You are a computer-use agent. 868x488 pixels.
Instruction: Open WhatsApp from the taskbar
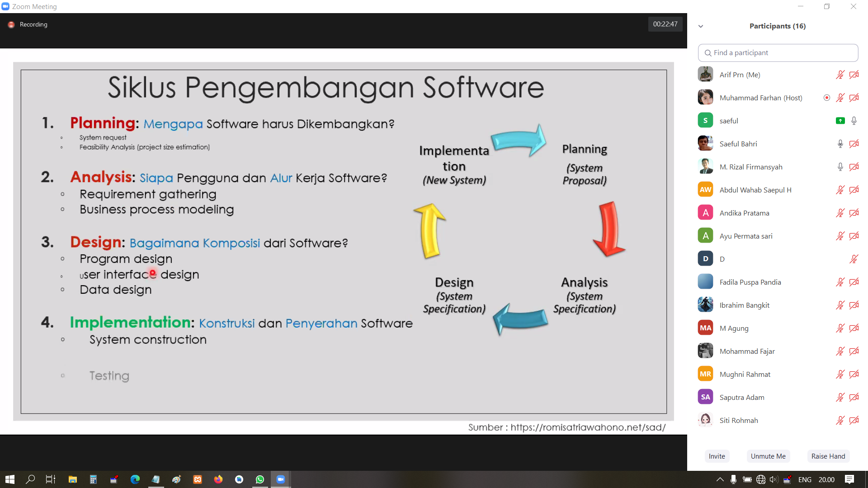coord(260,479)
